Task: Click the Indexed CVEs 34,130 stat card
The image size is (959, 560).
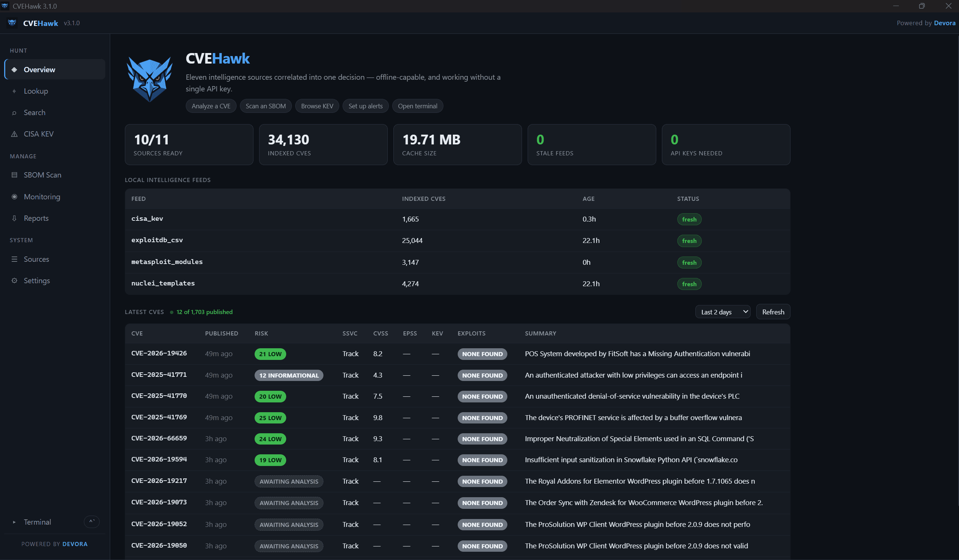Action: coord(323,145)
